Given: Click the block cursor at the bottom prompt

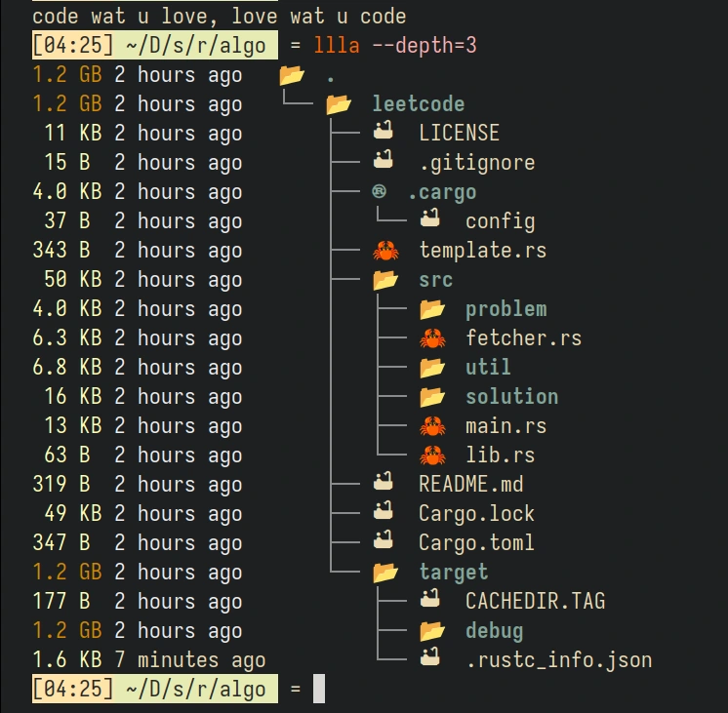Looking at the screenshot, I should 318,690.
